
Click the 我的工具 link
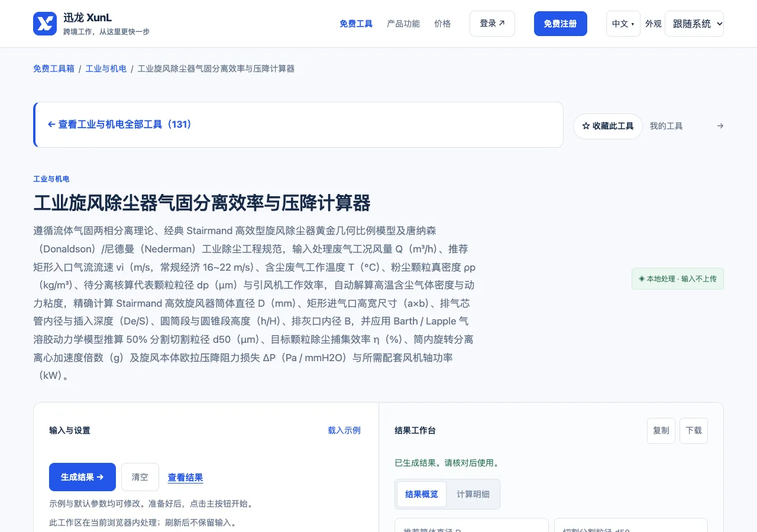point(666,126)
